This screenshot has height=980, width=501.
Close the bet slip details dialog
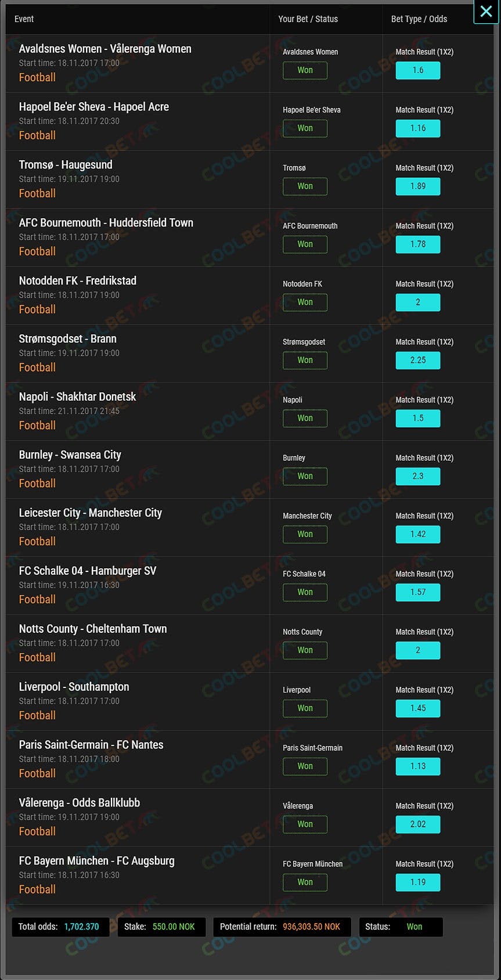(x=486, y=12)
